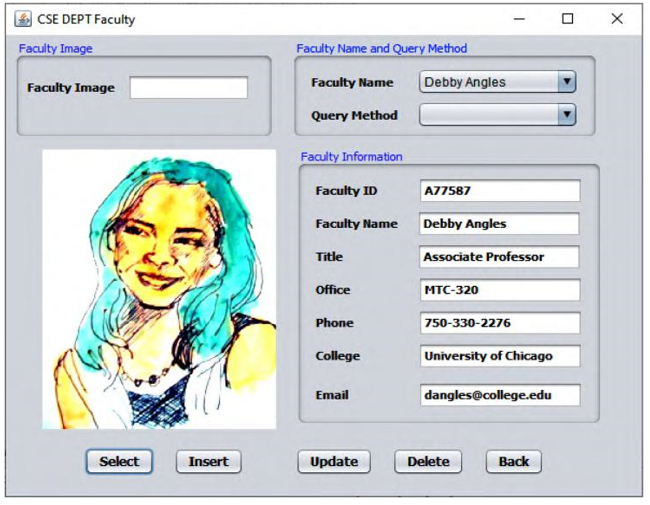Focus the College field University of Chicago
This screenshot has height=505, width=650.
(x=500, y=356)
